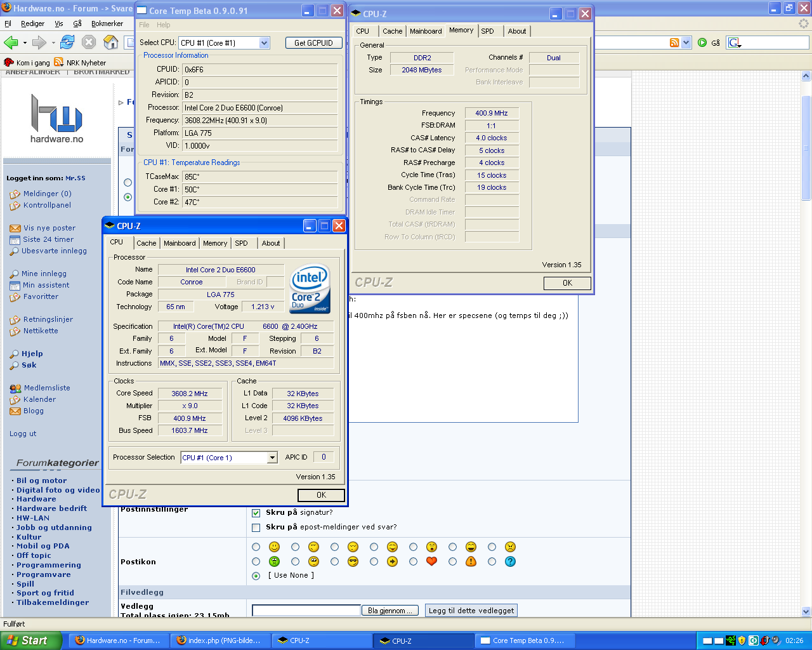
Task: Open the Programmering forum category
Action: point(49,565)
